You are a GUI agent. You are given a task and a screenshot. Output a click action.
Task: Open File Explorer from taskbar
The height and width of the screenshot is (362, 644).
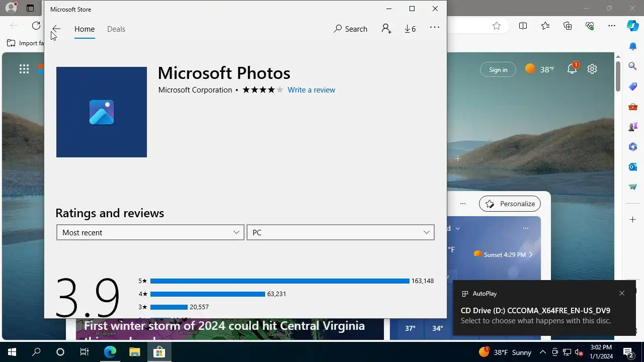[134, 352]
